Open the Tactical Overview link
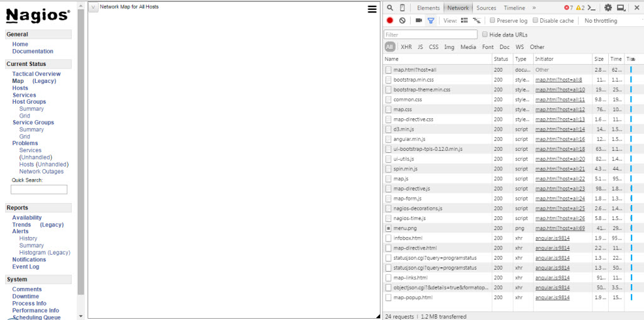Viewport: 644px width, 320px height. (36, 74)
